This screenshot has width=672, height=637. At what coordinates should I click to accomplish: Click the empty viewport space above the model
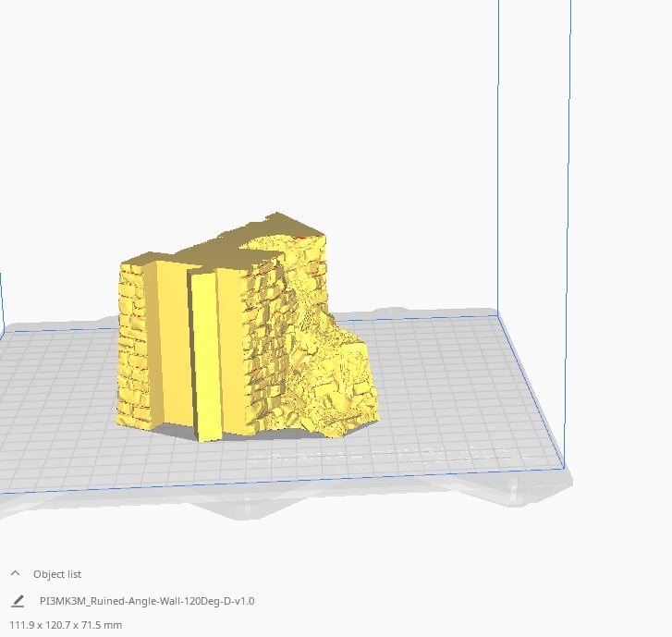click(257, 107)
